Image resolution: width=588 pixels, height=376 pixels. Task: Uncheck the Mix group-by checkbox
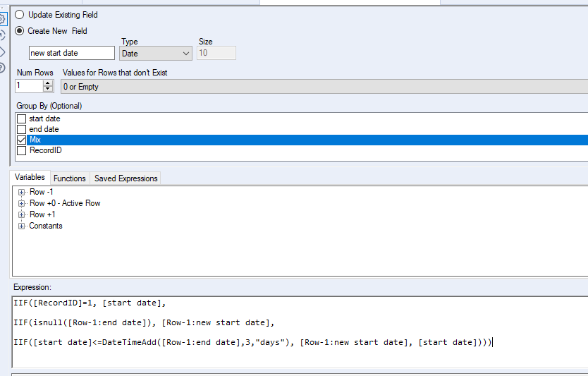[22, 140]
